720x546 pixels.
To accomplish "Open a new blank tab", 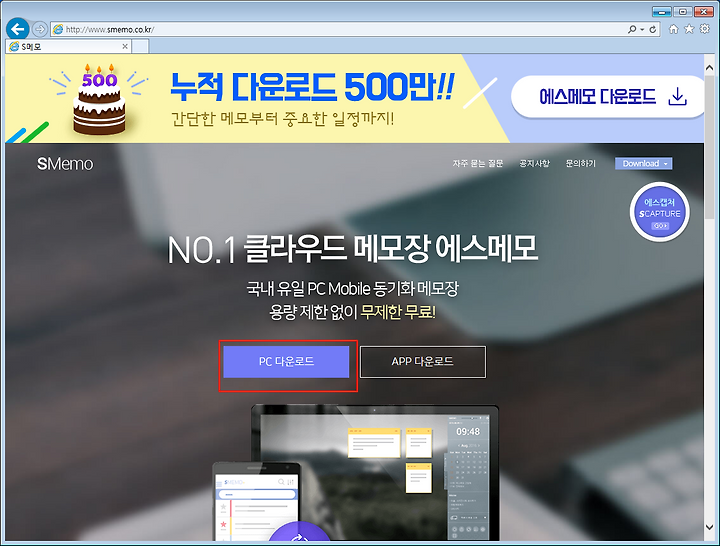I will tap(140, 46).
